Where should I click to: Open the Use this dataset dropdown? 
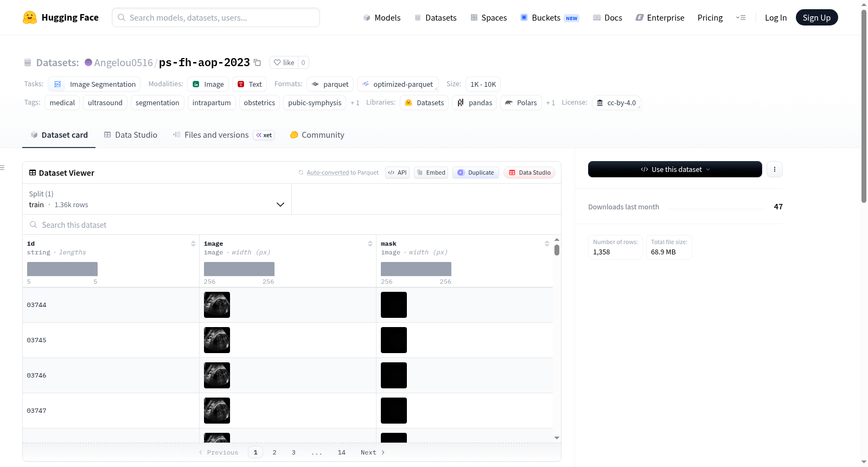675,169
